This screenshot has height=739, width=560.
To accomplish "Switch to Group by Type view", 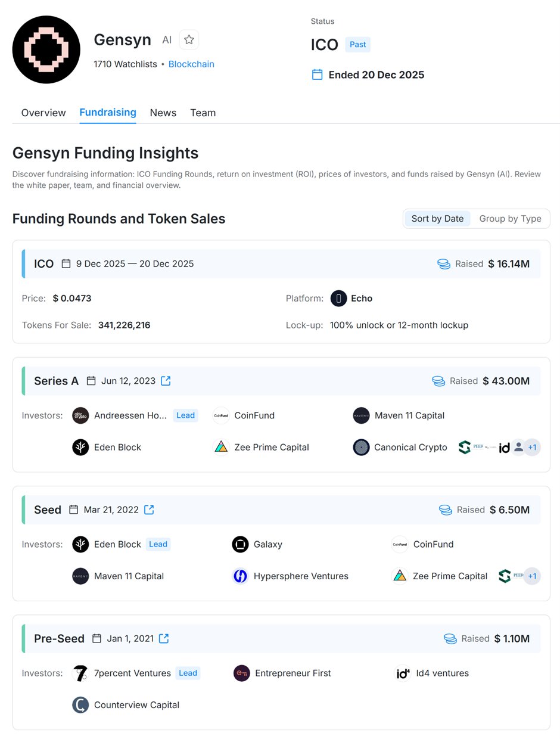I will coord(510,219).
